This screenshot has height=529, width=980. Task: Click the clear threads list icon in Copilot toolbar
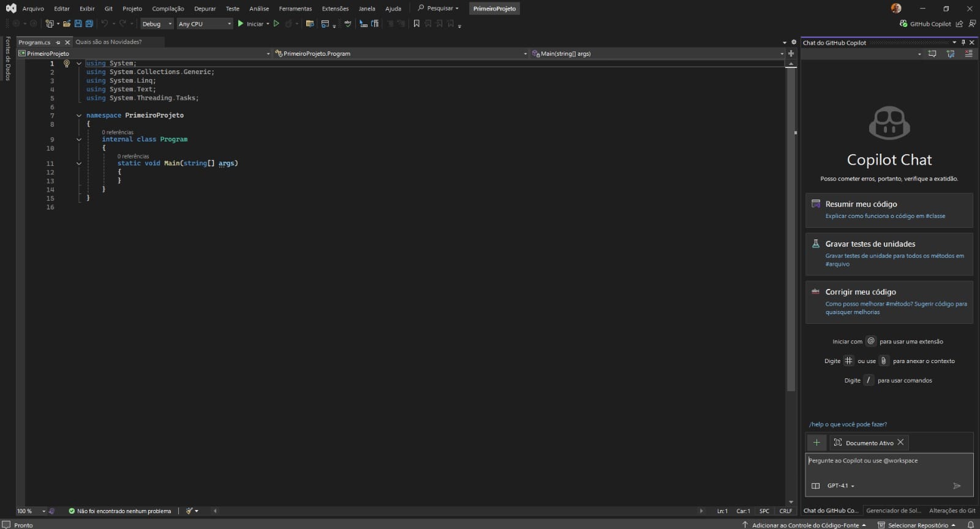[968, 54]
